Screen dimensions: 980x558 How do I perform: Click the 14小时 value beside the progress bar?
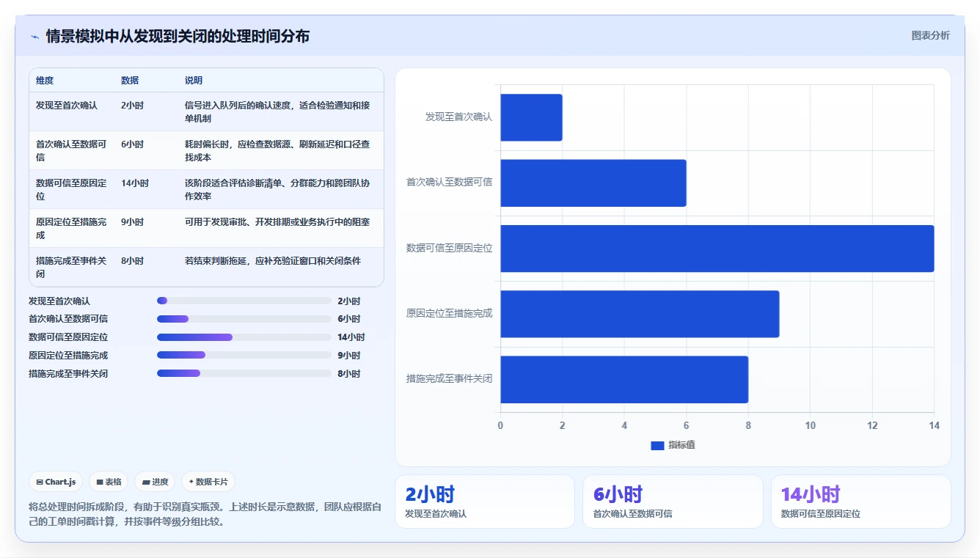click(x=351, y=337)
